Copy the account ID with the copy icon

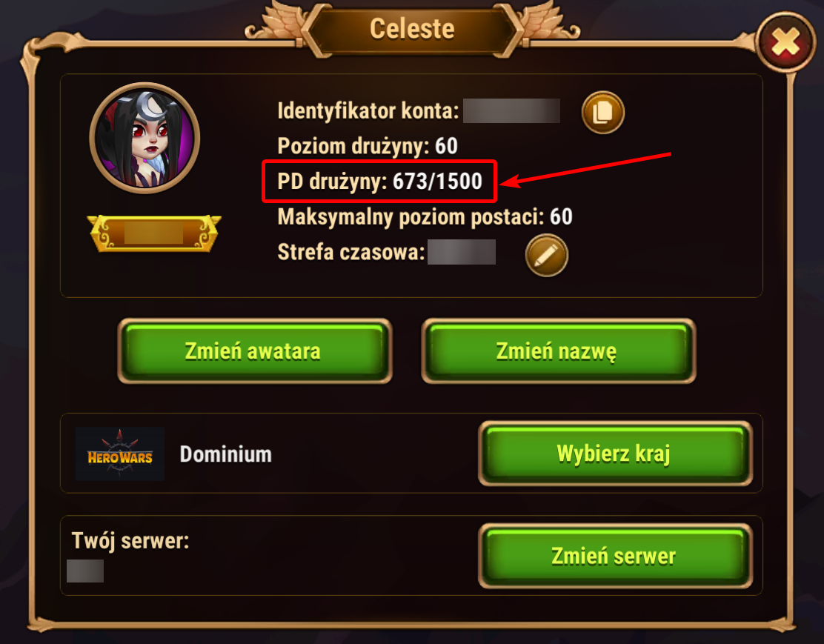602,112
